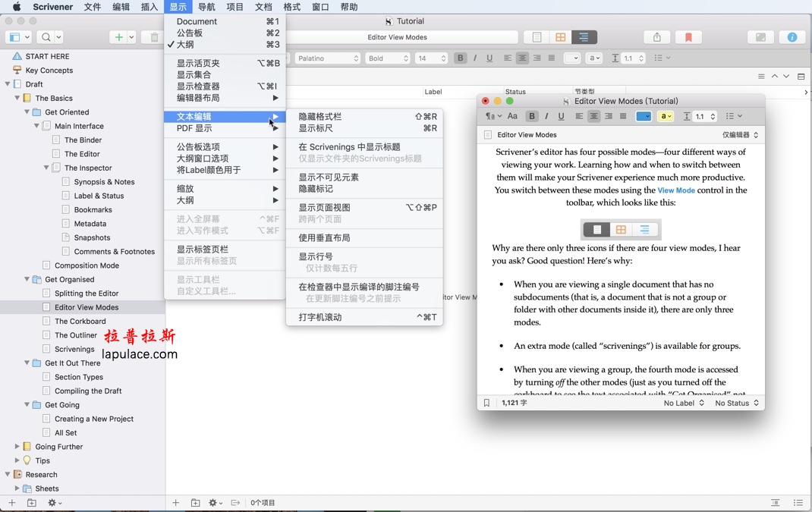This screenshot has width=812, height=512.
Task: Click Italic in the floating editor window
Action: click(x=546, y=116)
